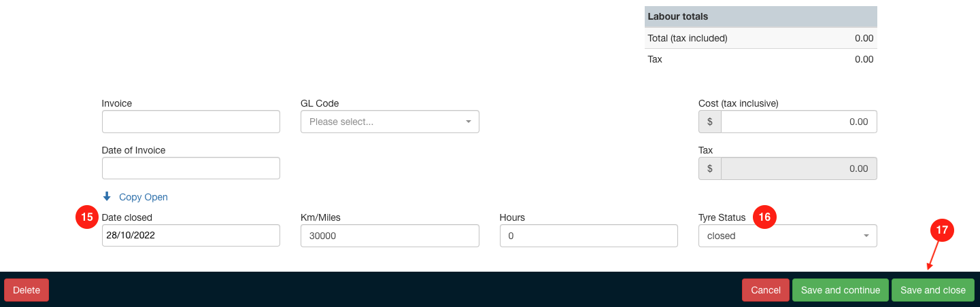The width and height of the screenshot is (980, 307).
Task: Click the red step 15 marker
Action: click(87, 217)
